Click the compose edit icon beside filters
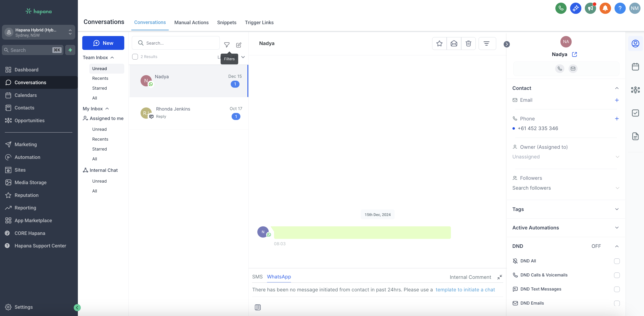This screenshot has width=644, height=316. tap(238, 45)
